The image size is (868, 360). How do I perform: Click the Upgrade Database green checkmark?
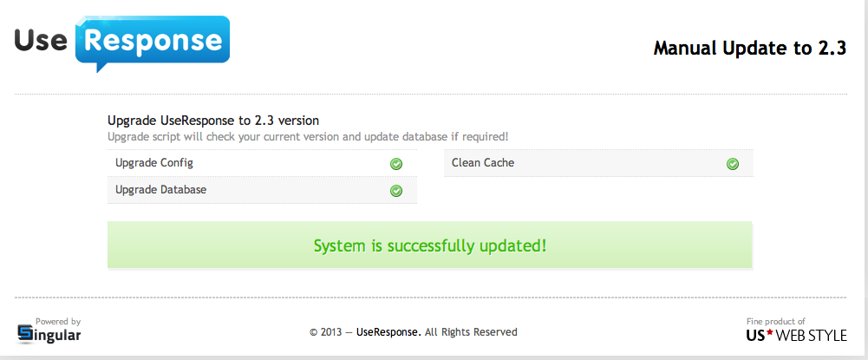pos(396,190)
